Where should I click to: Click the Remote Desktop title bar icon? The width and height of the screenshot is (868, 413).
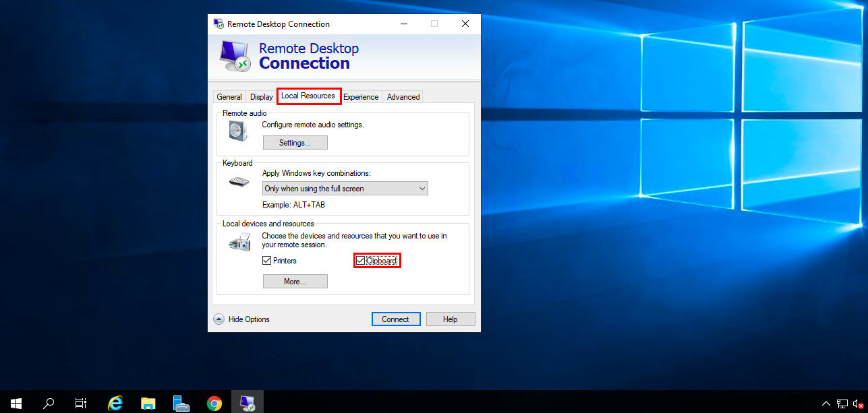click(219, 24)
